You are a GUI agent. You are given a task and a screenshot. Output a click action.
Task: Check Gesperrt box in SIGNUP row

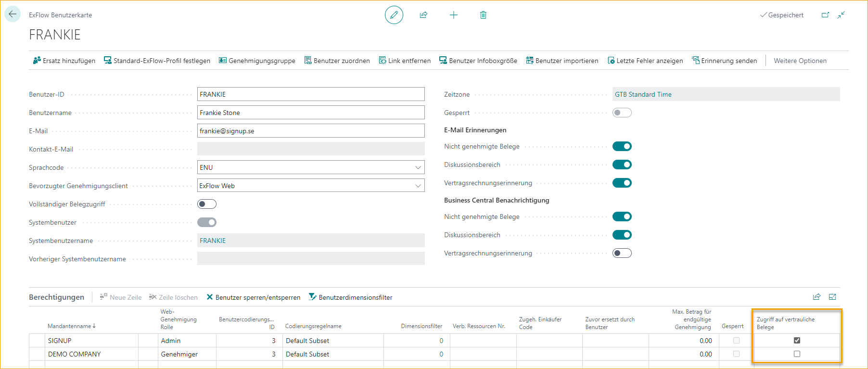736,340
